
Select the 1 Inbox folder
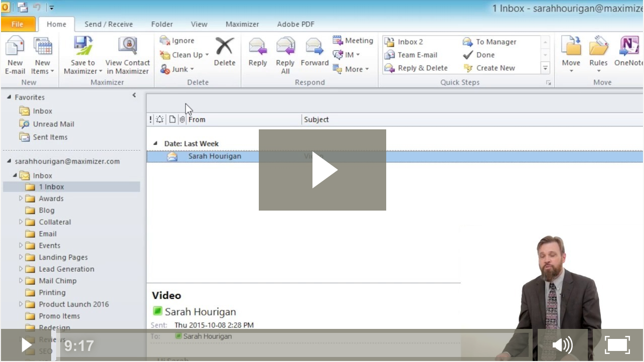pyautogui.click(x=71, y=187)
